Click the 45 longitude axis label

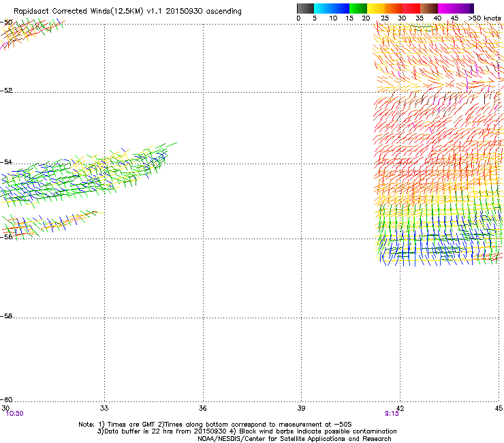click(499, 408)
